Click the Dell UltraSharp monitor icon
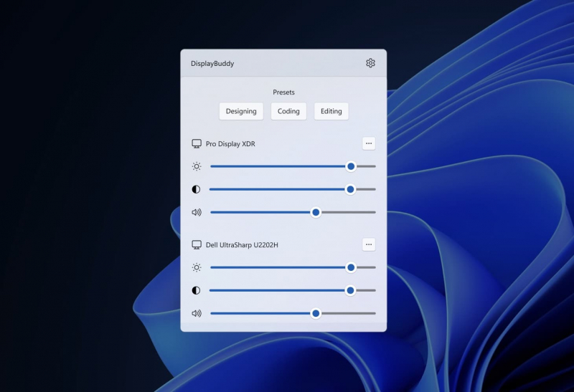Screen dimensions: 574x392 [197, 244]
